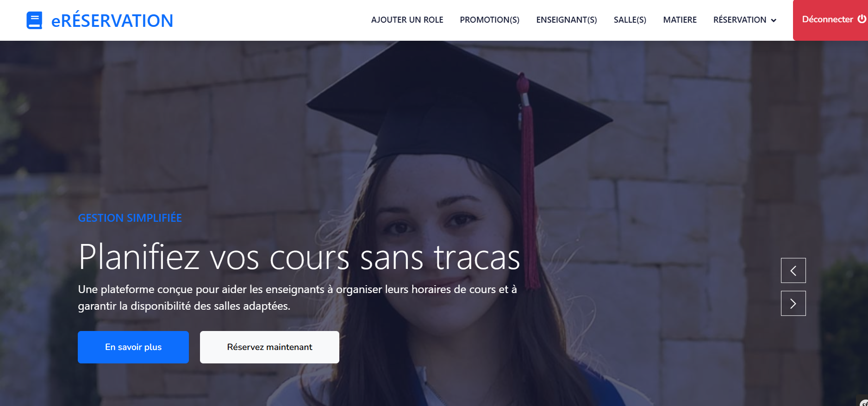Click the hero description paragraph text
The height and width of the screenshot is (406, 868).
297,298
